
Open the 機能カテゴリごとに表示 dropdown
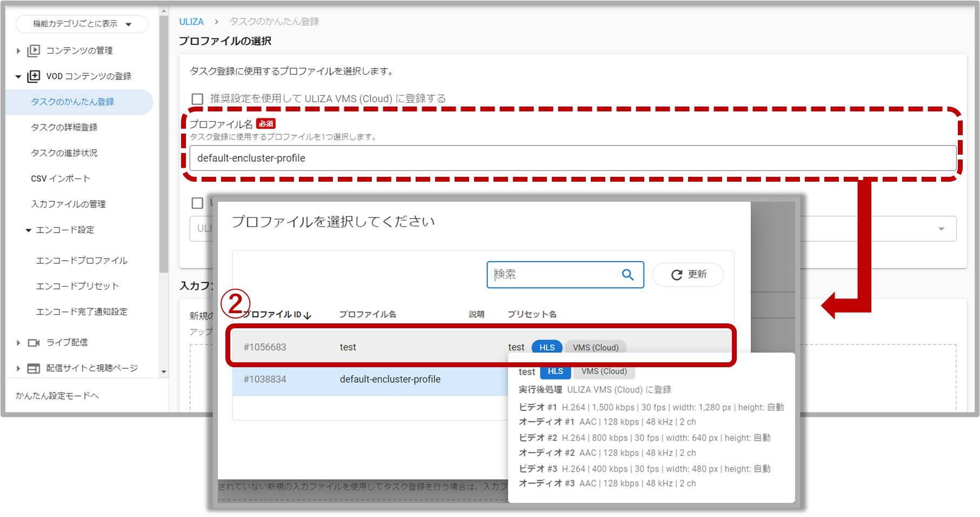tap(82, 24)
